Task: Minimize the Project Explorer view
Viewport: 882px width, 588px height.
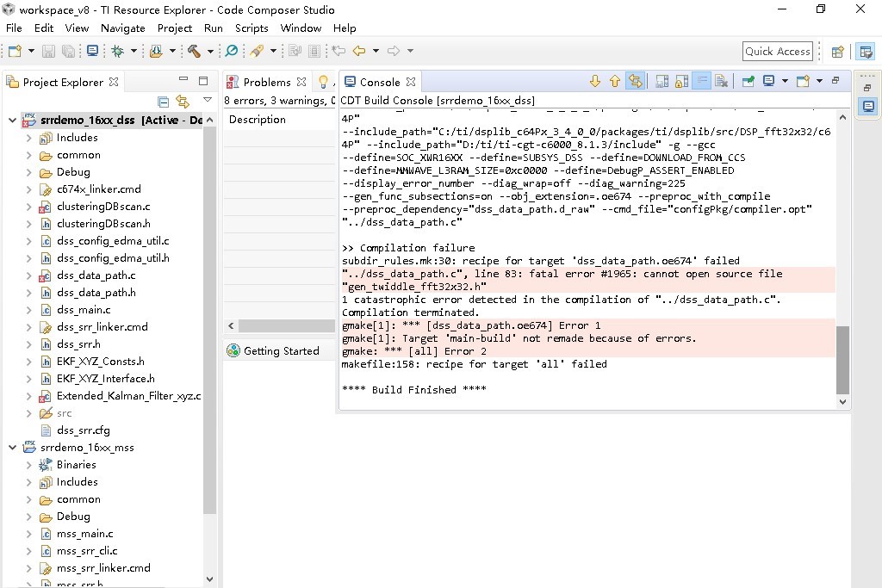Action: coord(183,79)
